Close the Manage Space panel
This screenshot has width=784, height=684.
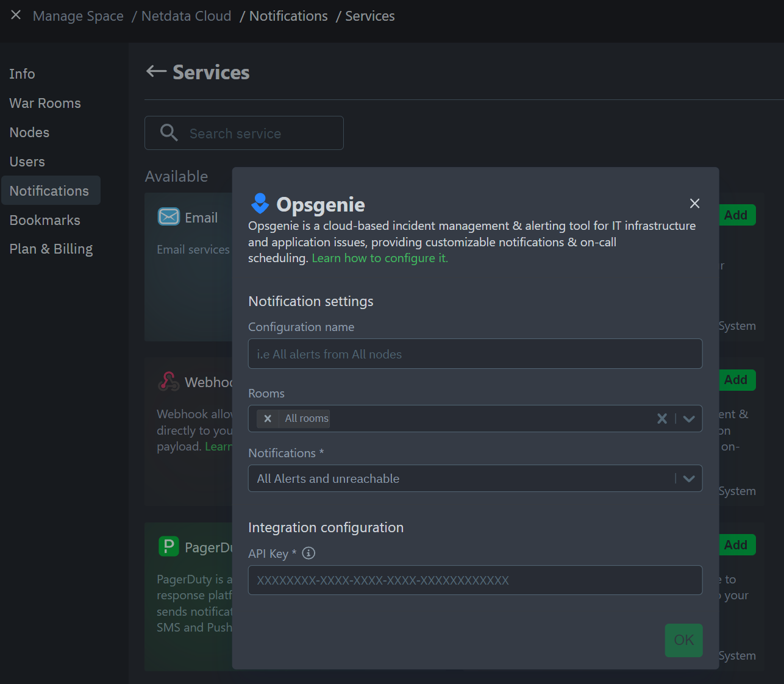coord(16,15)
